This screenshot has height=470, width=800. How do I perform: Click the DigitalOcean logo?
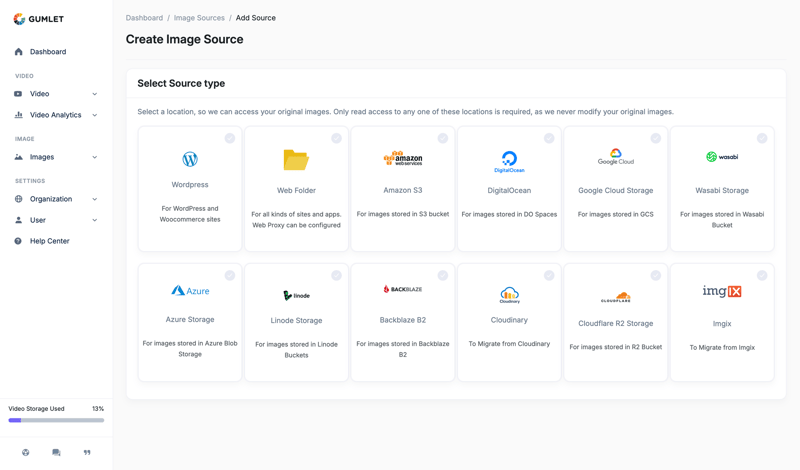coord(509,161)
